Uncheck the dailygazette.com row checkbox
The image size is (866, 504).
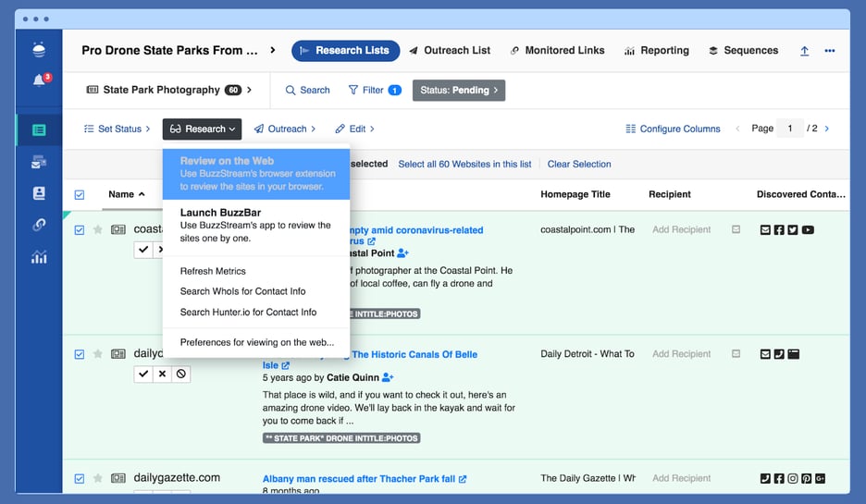[x=79, y=478]
